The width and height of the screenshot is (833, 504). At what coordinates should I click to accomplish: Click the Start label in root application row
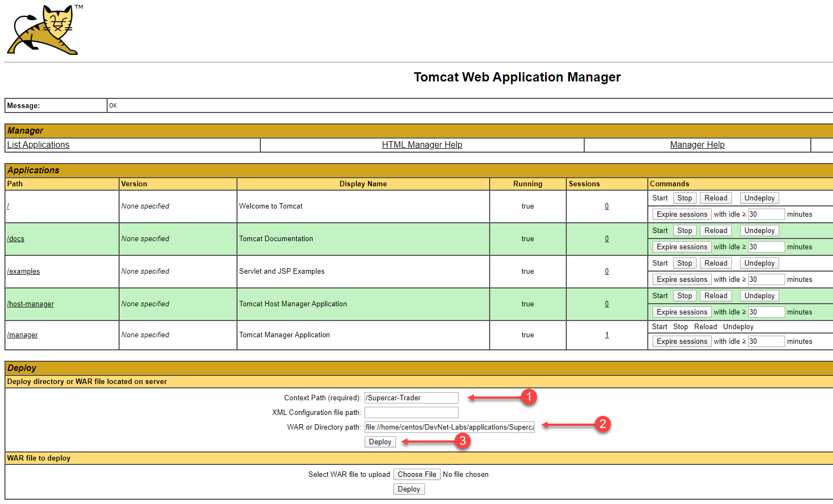click(660, 198)
